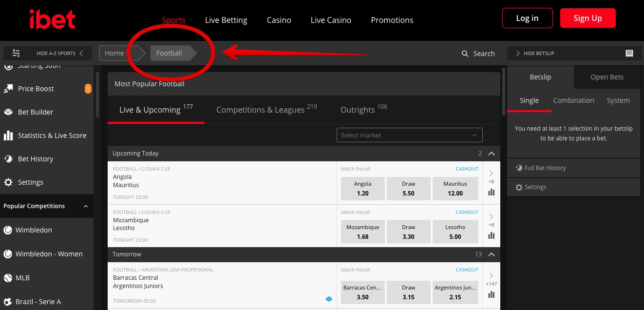Choose the Combination bet type tab

(574, 100)
